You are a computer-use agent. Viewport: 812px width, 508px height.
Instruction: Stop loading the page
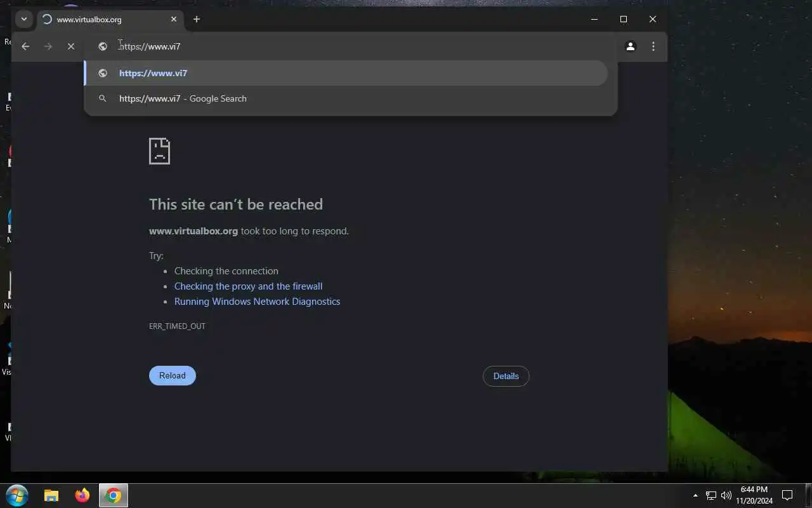tap(71, 46)
